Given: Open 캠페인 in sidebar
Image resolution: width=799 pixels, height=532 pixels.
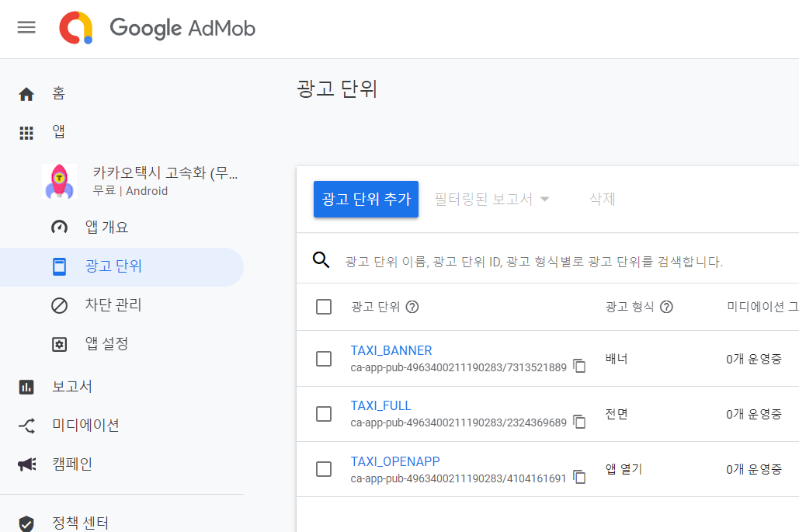Looking at the screenshot, I should pos(72,464).
